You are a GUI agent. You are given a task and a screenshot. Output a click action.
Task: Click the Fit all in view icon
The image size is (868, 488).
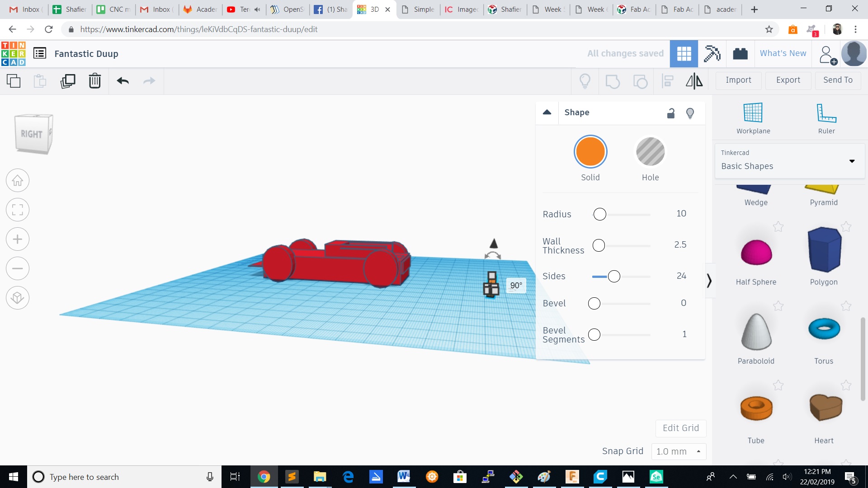coord(18,210)
